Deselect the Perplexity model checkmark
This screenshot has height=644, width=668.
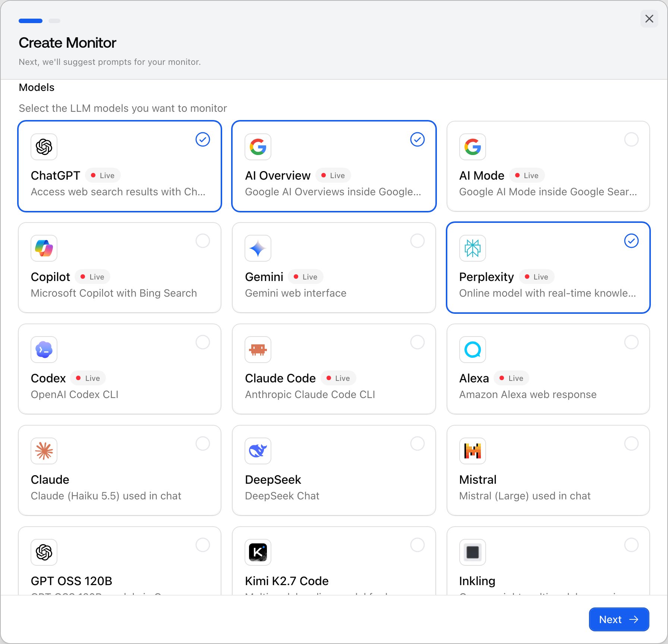[x=631, y=241]
